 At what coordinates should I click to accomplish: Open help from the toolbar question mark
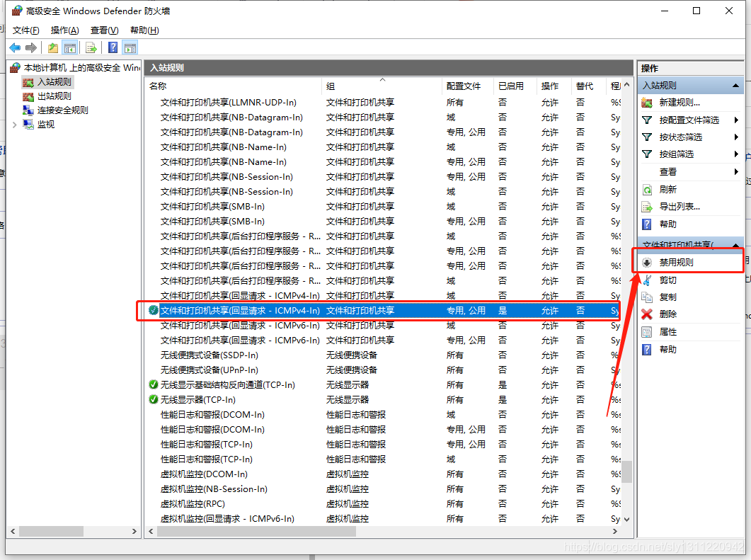113,48
